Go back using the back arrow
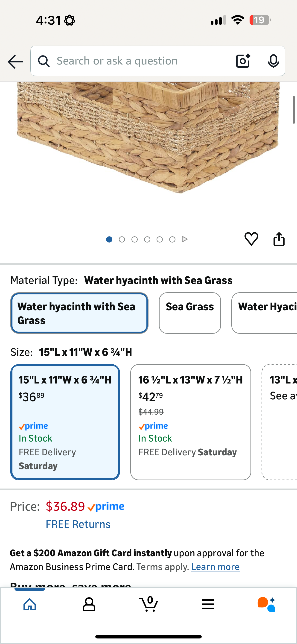Image resolution: width=297 pixels, height=644 pixels. coord(15,61)
